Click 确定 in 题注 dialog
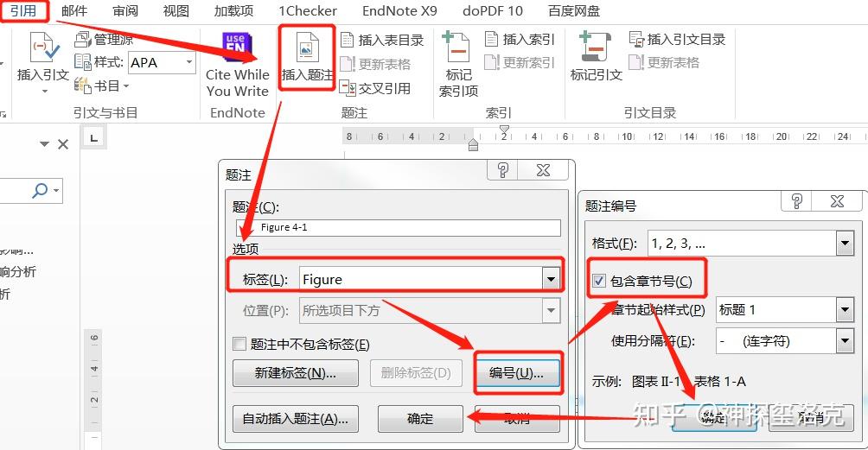 click(x=420, y=419)
